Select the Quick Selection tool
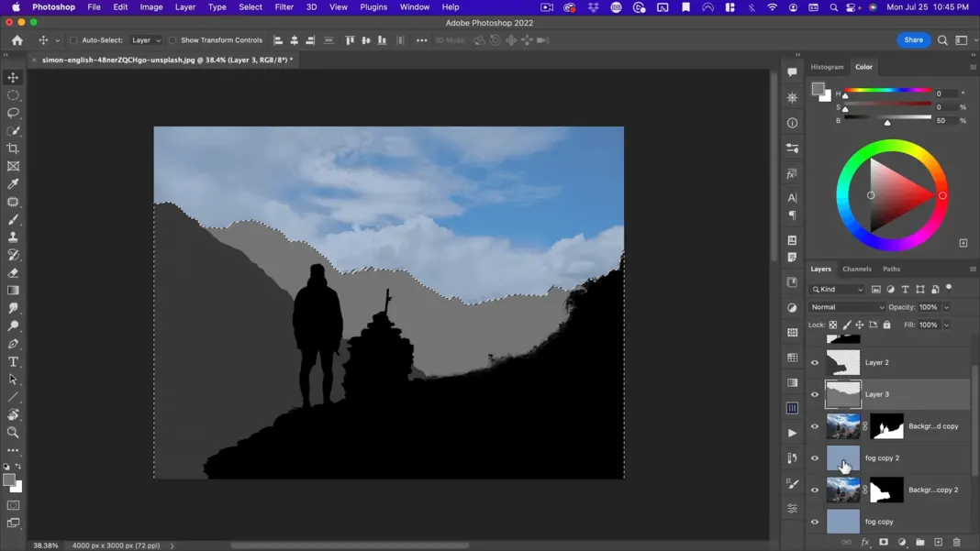 [x=13, y=130]
